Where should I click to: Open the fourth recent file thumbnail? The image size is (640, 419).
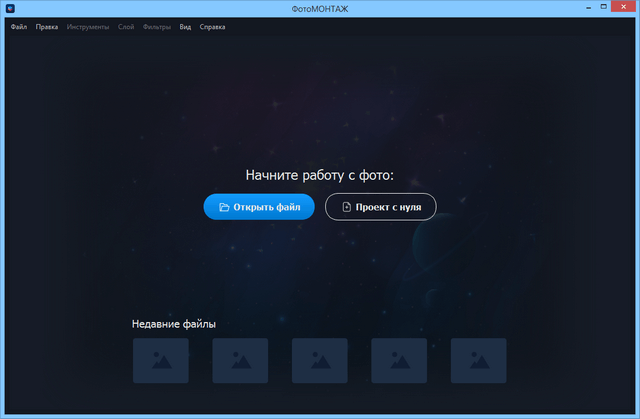tap(399, 360)
